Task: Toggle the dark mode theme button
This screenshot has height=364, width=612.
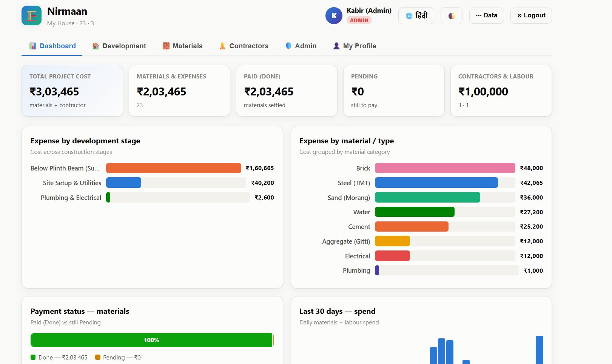Action: [x=452, y=16]
